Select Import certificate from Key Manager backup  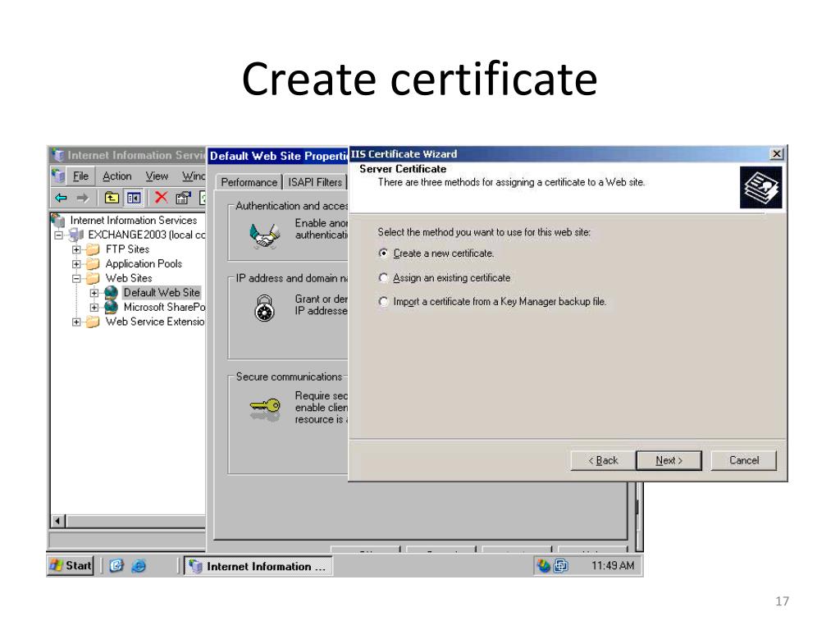tap(383, 302)
